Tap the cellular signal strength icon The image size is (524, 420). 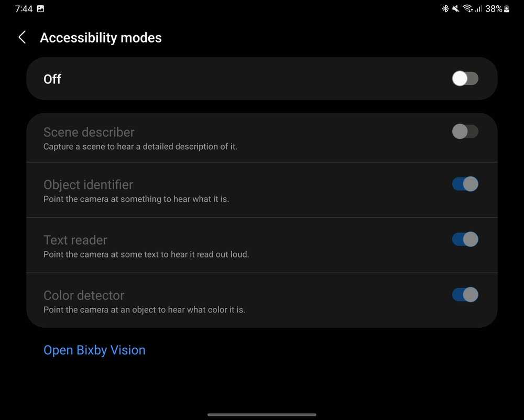478,9
